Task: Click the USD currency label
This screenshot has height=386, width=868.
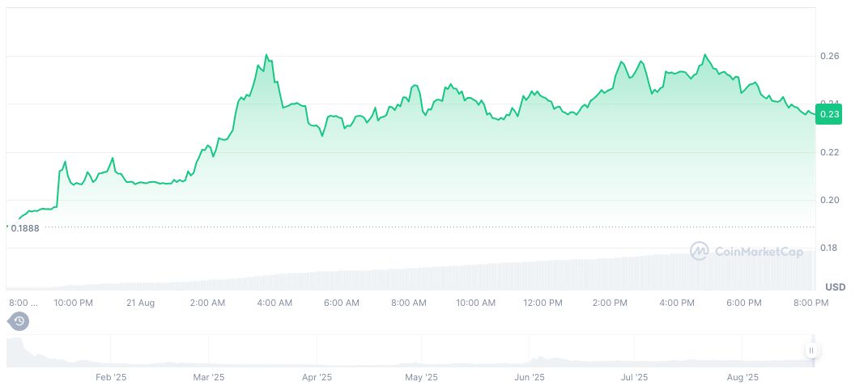Action: coord(835,287)
